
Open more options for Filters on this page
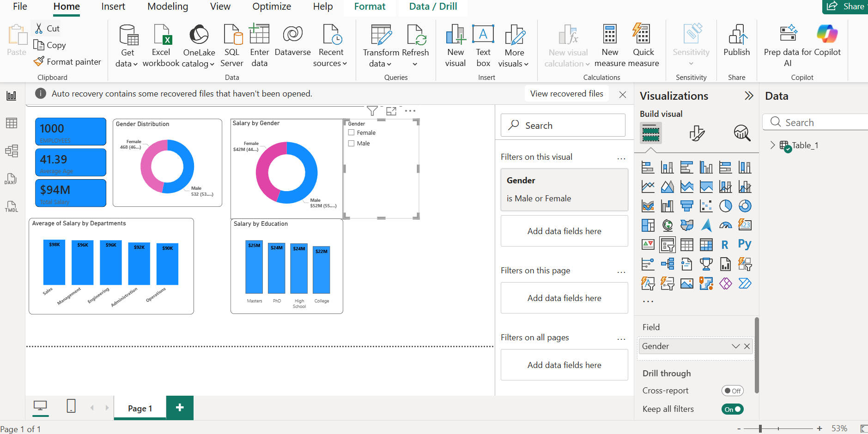(x=621, y=272)
